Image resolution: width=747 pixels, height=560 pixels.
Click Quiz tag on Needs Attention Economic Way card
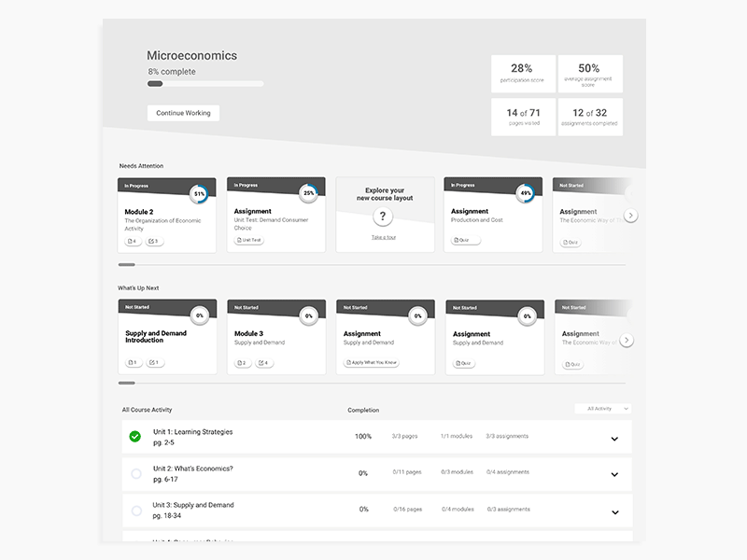pos(571,243)
